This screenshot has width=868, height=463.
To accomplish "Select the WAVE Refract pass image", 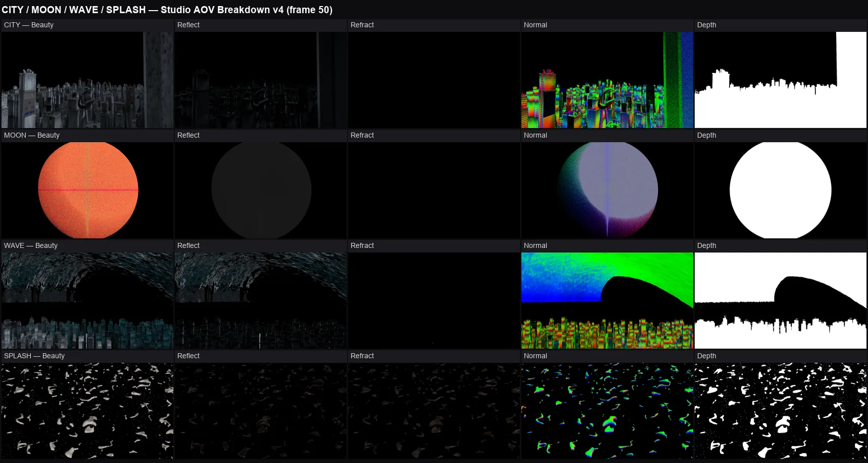I will [x=434, y=301].
